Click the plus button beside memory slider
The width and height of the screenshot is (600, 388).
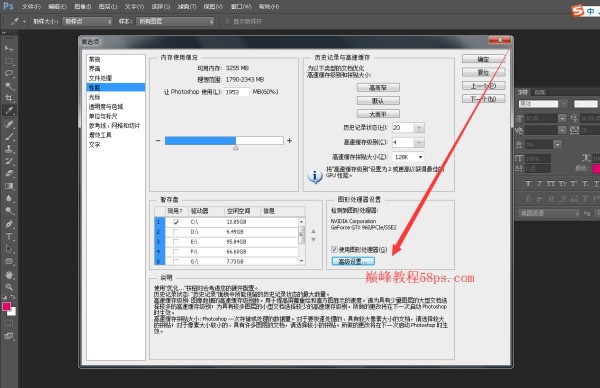pyautogui.click(x=290, y=141)
